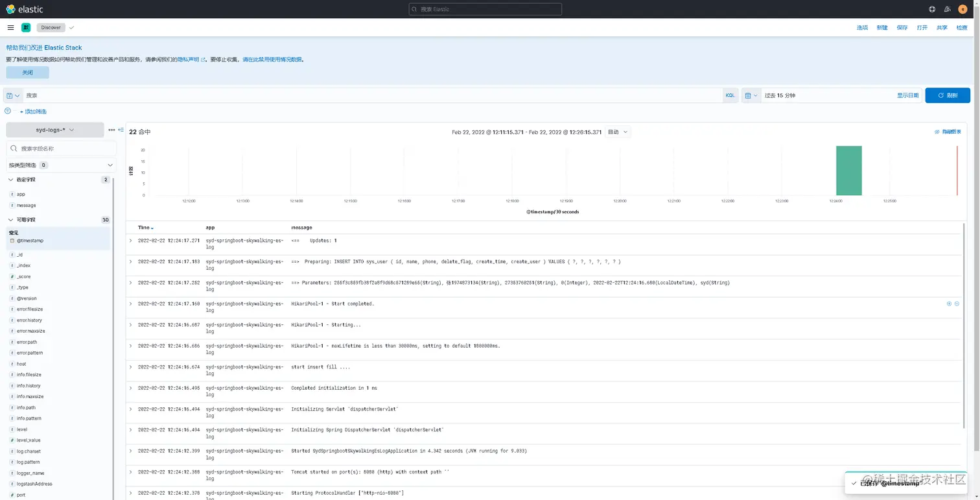The height and width of the screenshot is (500, 980).
Task: Open the syd-logs-* index pattern dropdown
Action: coord(55,130)
